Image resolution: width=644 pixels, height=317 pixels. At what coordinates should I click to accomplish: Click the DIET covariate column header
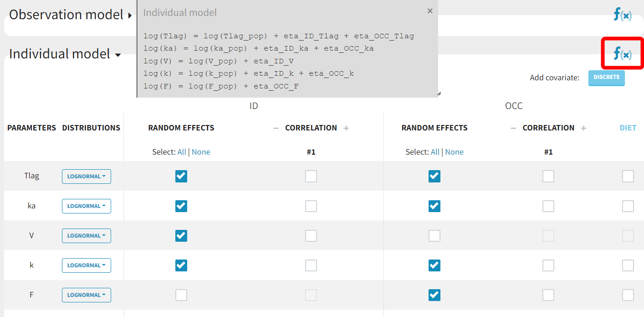(x=628, y=128)
